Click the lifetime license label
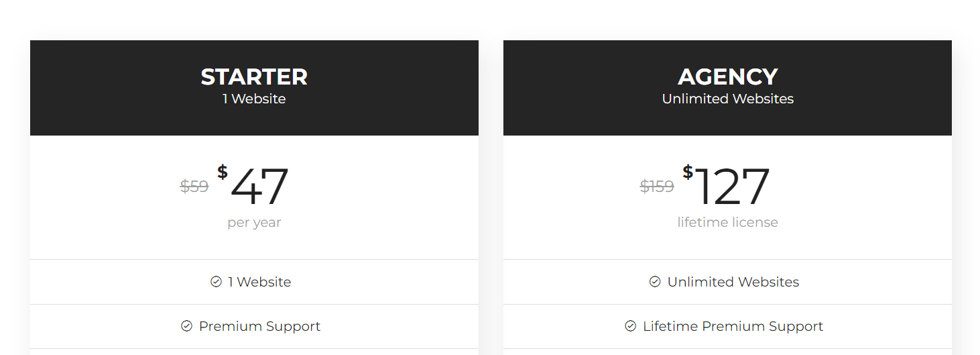 click(x=727, y=222)
